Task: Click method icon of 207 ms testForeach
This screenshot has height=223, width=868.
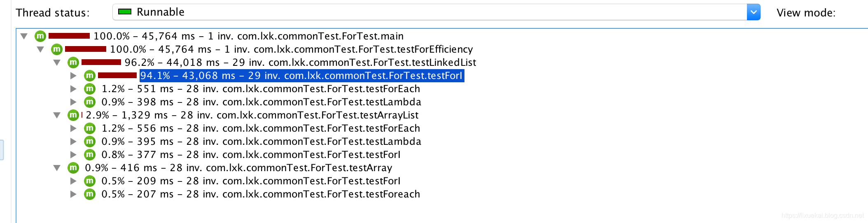Action: click(89, 194)
